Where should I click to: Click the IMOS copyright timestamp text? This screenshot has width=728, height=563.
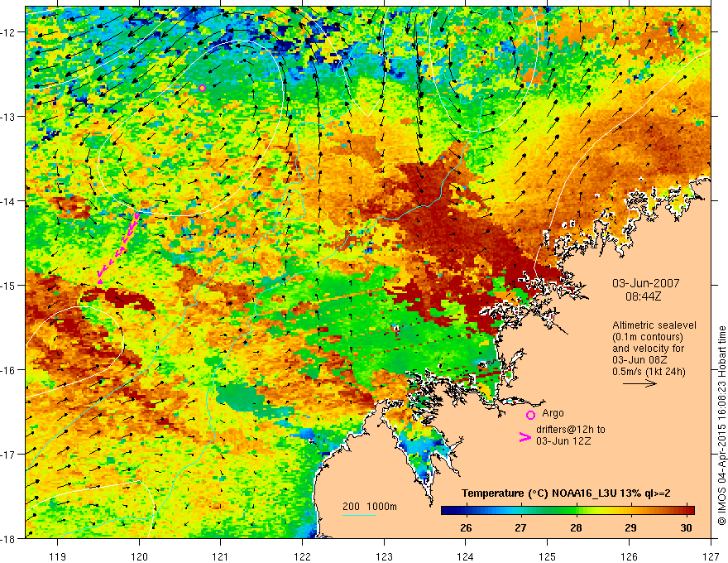(x=721, y=425)
